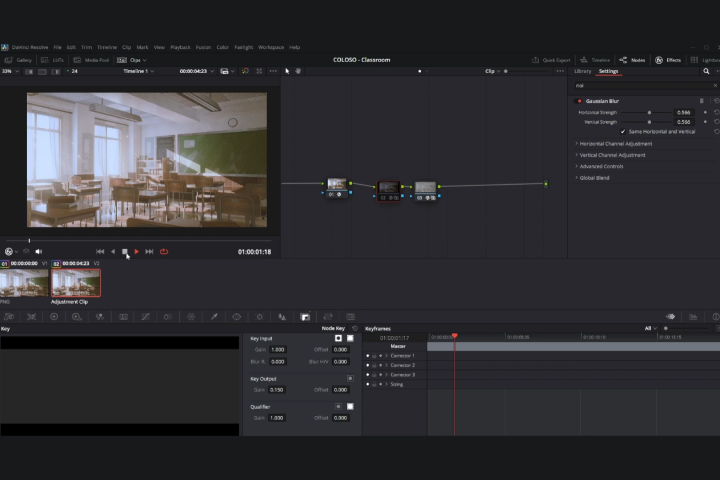The width and height of the screenshot is (720, 480).
Task: Open the Color menu
Action: point(223,47)
